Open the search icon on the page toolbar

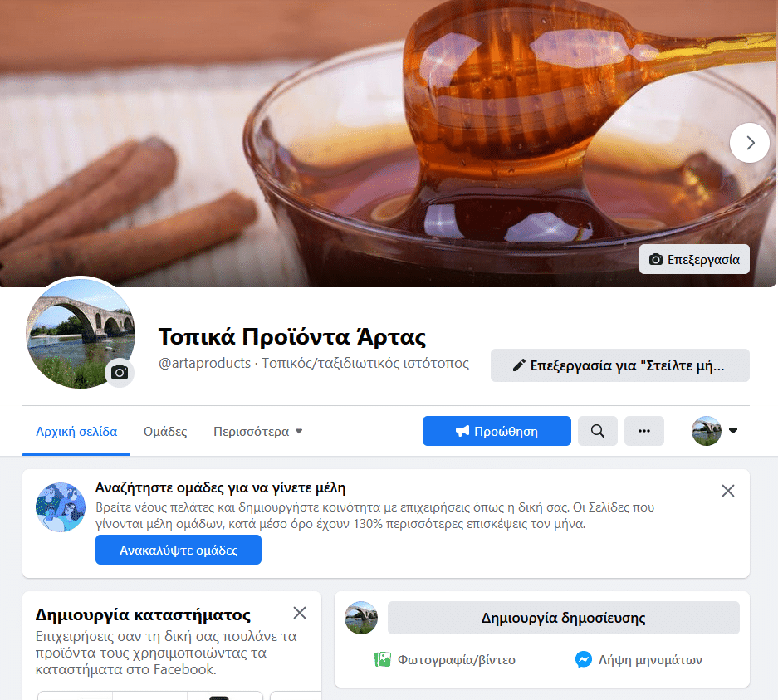[x=597, y=431]
